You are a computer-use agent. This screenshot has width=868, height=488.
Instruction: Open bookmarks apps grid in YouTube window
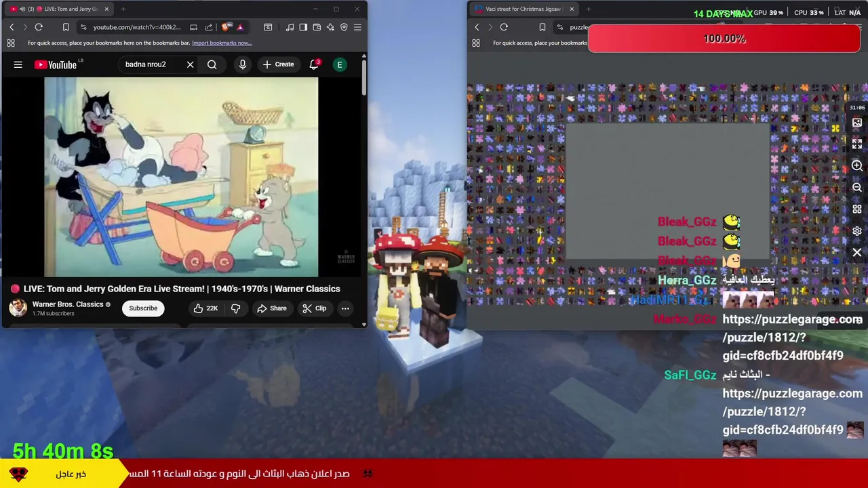(x=11, y=43)
